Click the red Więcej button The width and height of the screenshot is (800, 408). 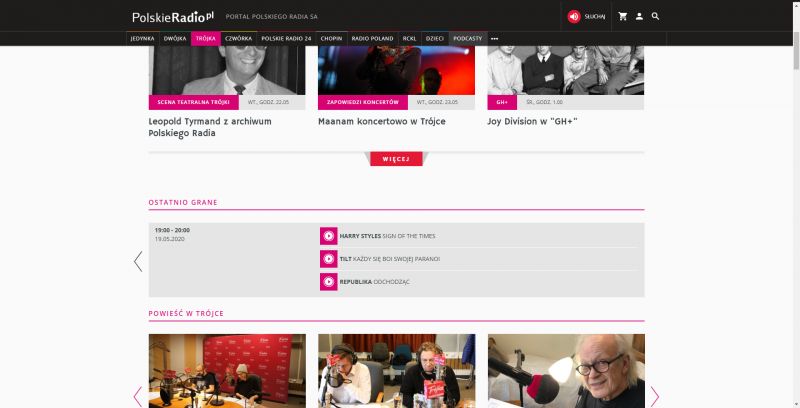tap(396, 159)
